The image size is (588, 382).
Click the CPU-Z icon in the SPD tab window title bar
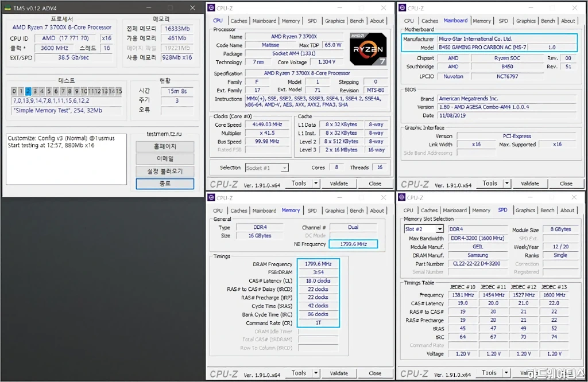[x=402, y=197]
